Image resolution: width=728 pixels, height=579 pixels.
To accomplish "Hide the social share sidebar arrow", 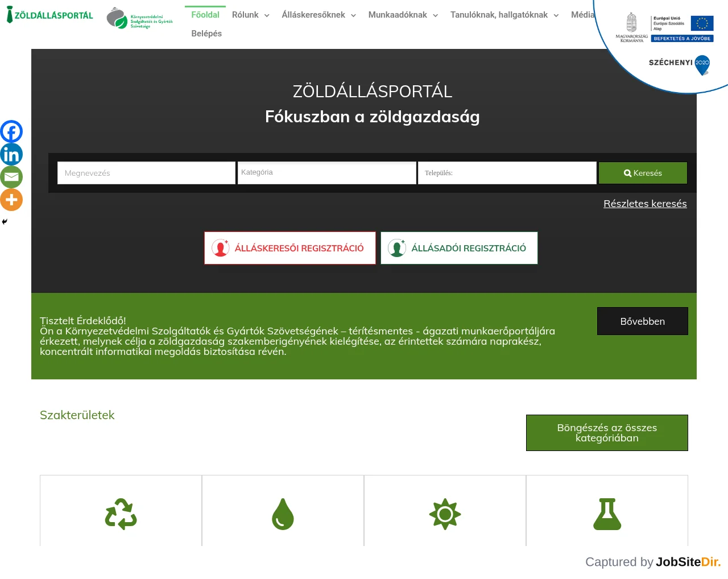I will pos(5,222).
